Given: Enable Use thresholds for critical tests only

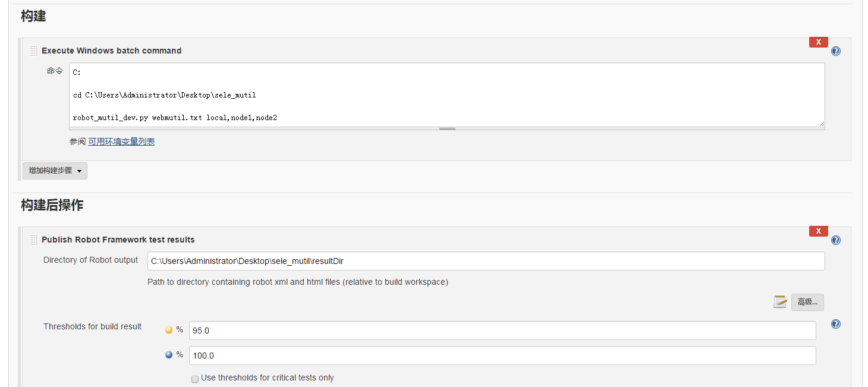Looking at the screenshot, I should pos(195,379).
